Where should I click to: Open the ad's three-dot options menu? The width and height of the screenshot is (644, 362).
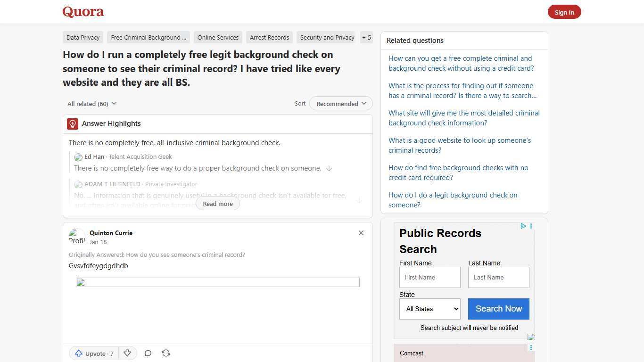(531, 226)
